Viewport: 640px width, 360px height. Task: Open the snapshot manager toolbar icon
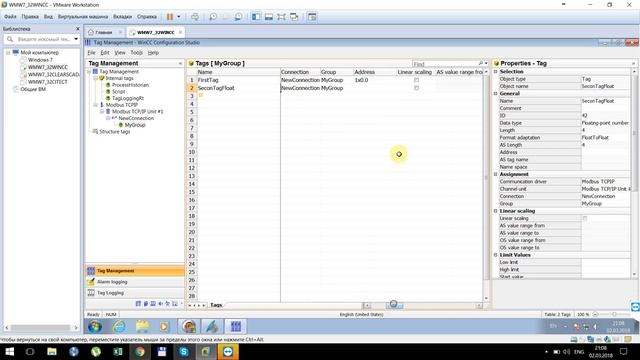[238, 17]
